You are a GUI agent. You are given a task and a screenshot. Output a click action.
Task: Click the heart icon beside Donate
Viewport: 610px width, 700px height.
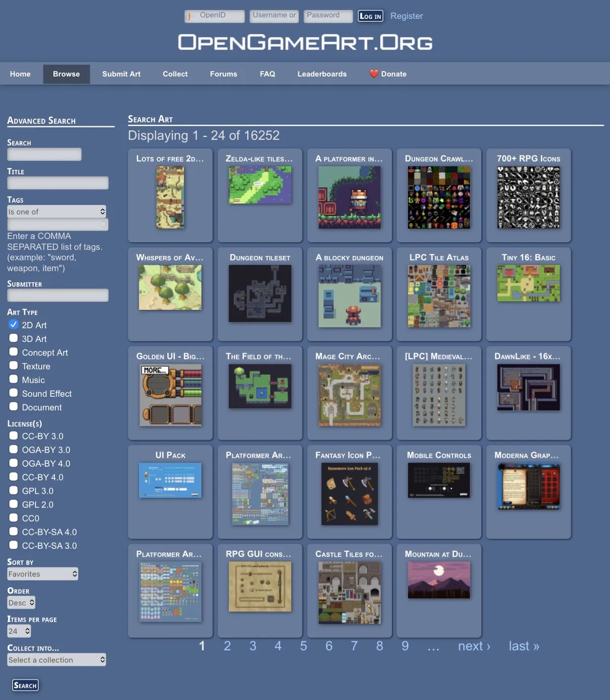pyautogui.click(x=374, y=74)
